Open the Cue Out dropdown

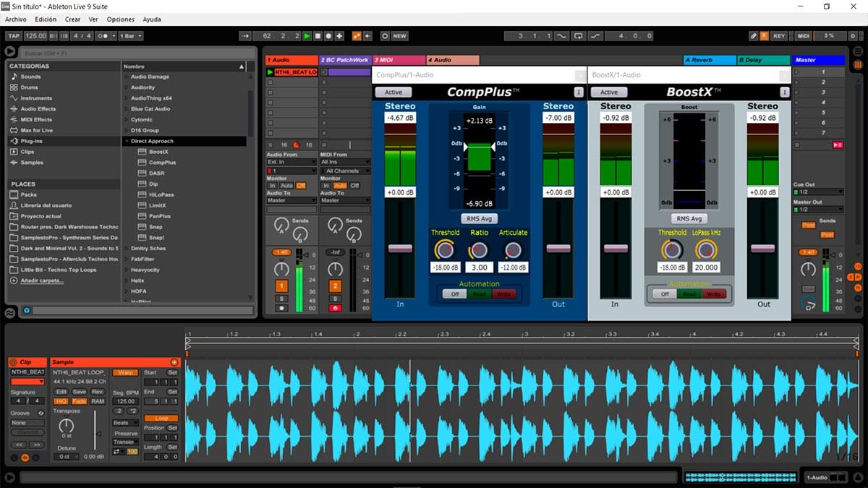click(x=818, y=192)
